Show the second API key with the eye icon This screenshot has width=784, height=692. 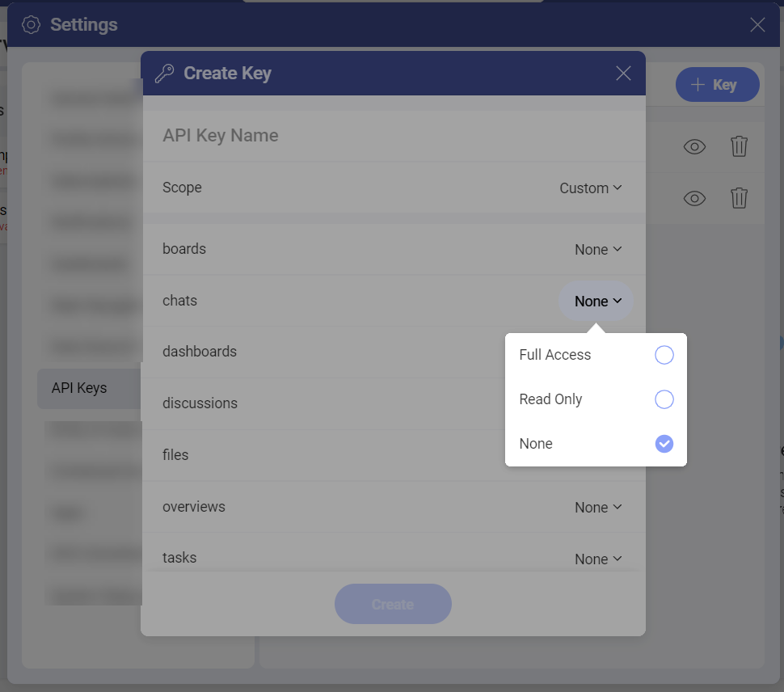click(694, 199)
